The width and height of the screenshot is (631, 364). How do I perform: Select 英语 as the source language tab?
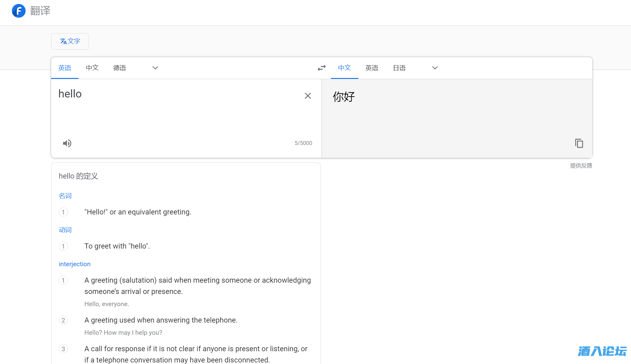click(65, 68)
